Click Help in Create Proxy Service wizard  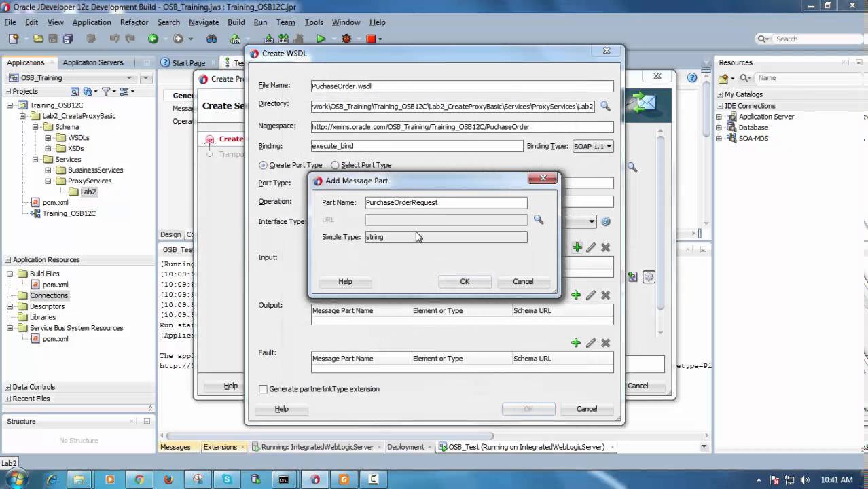pyautogui.click(x=231, y=386)
